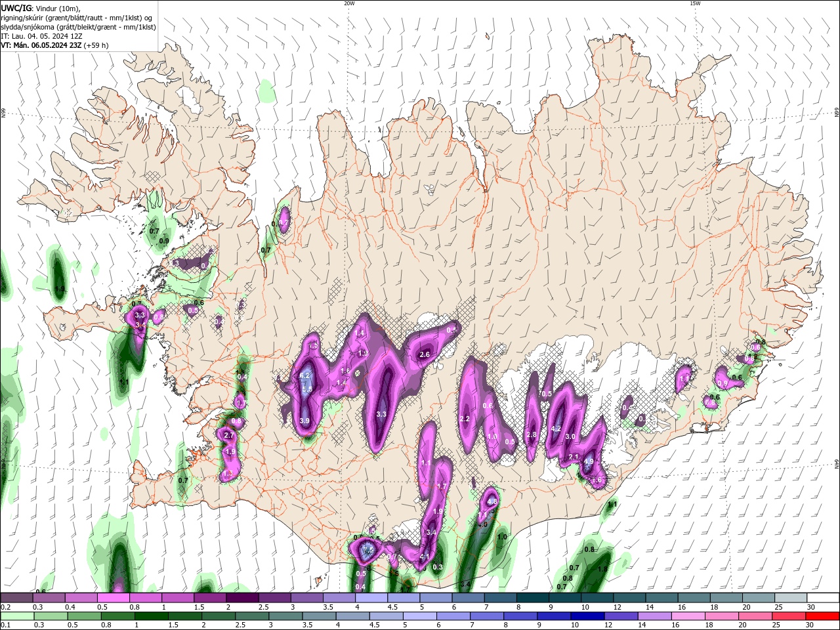840x630 pixels.
Task: Click the 2.7 precipitation value in the southwest
Action: click(x=229, y=435)
